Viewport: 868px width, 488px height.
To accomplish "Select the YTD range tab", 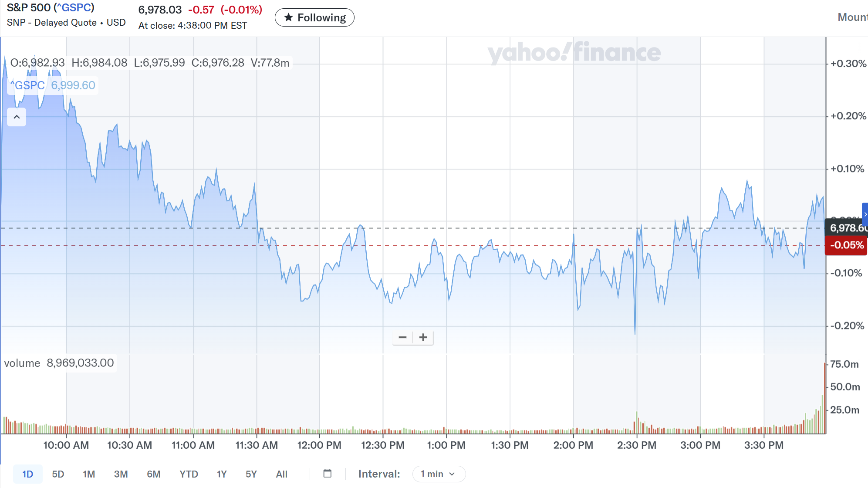I will point(189,474).
